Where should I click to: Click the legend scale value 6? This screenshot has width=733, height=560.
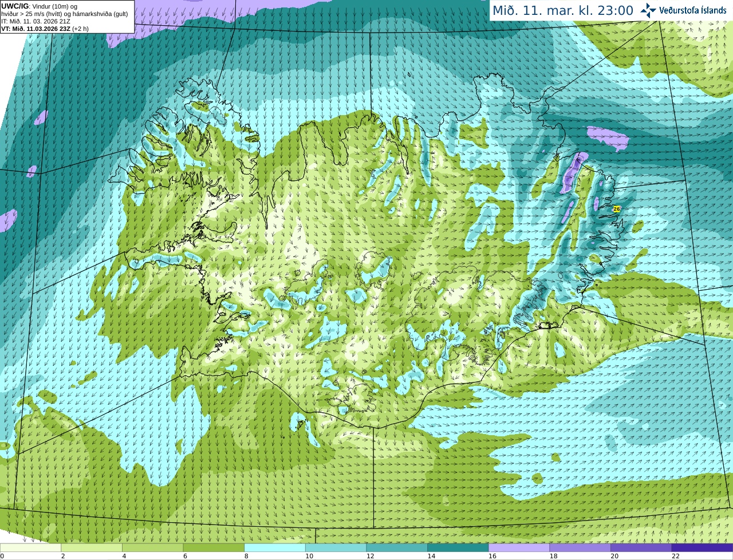click(x=186, y=556)
